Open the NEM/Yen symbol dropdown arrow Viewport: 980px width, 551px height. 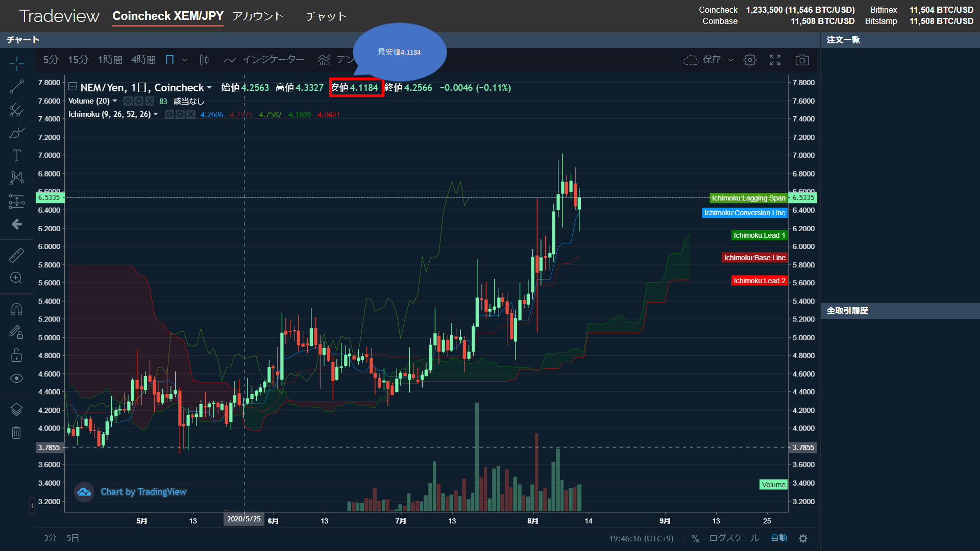tap(209, 88)
